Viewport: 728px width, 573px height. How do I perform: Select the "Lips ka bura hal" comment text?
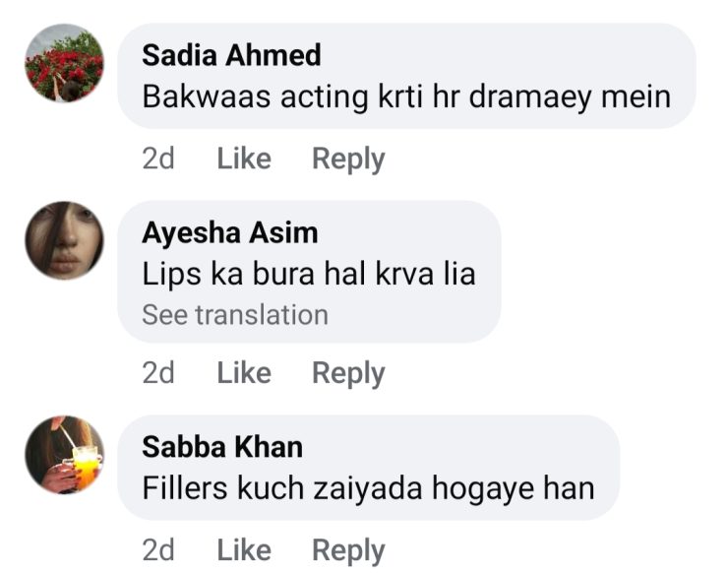[x=309, y=274]
